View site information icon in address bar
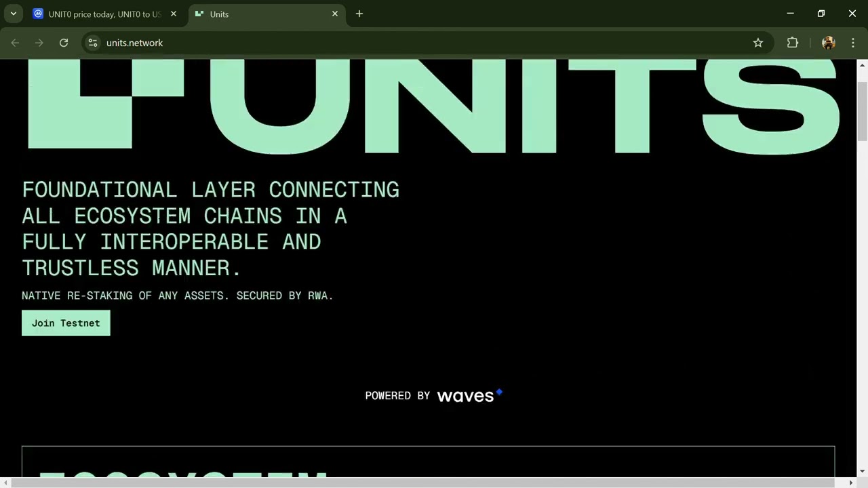Screen dimensions: 868x488 click(x=93, y=43)
